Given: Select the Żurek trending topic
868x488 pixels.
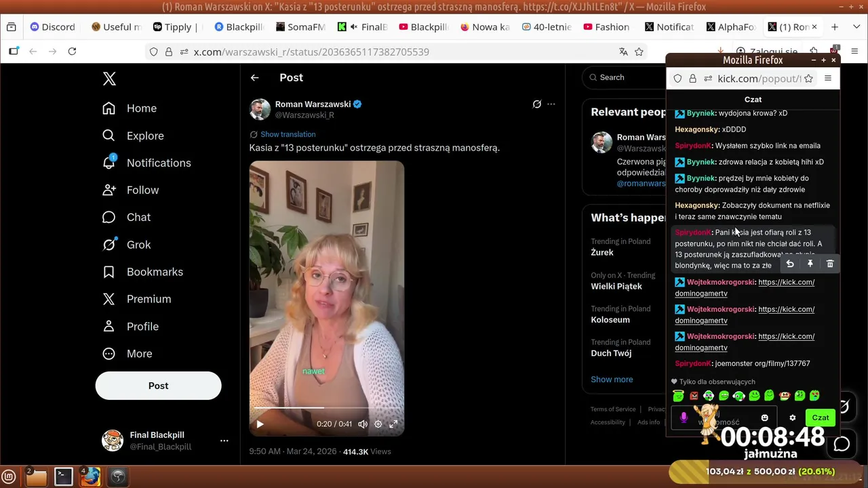Looking at the screenshot, I should (602, 252).
